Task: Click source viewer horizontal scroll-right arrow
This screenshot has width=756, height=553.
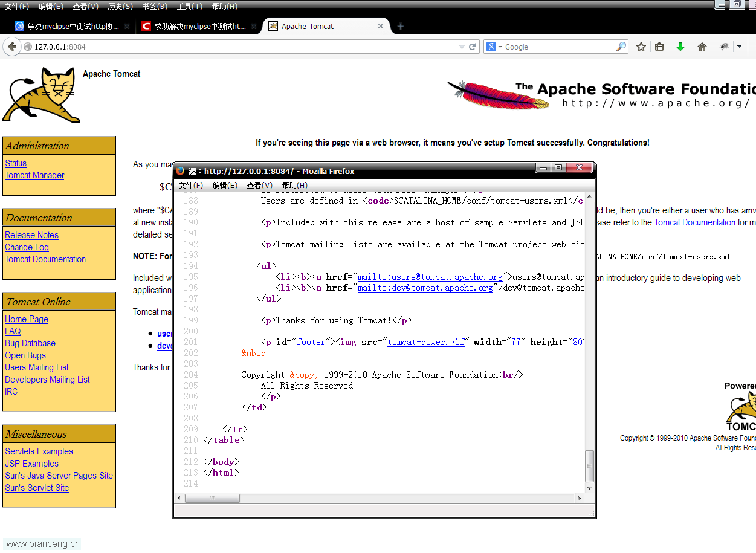Action: [x=580, y=499]
